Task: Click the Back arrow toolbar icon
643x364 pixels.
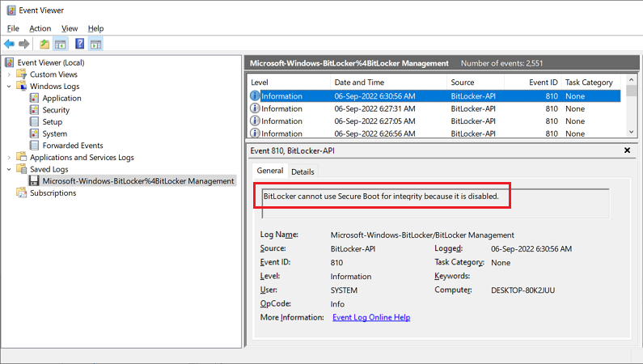Action: 9,44
